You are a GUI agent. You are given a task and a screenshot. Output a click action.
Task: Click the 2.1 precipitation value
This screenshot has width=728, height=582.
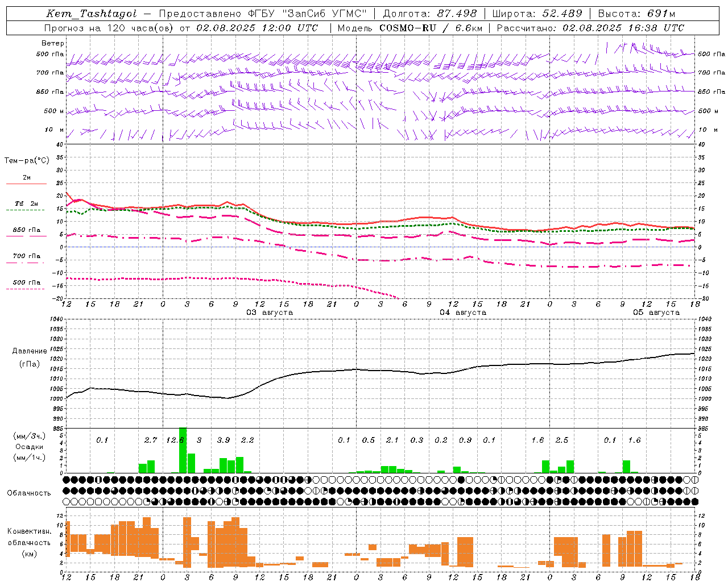coord(392,440)
